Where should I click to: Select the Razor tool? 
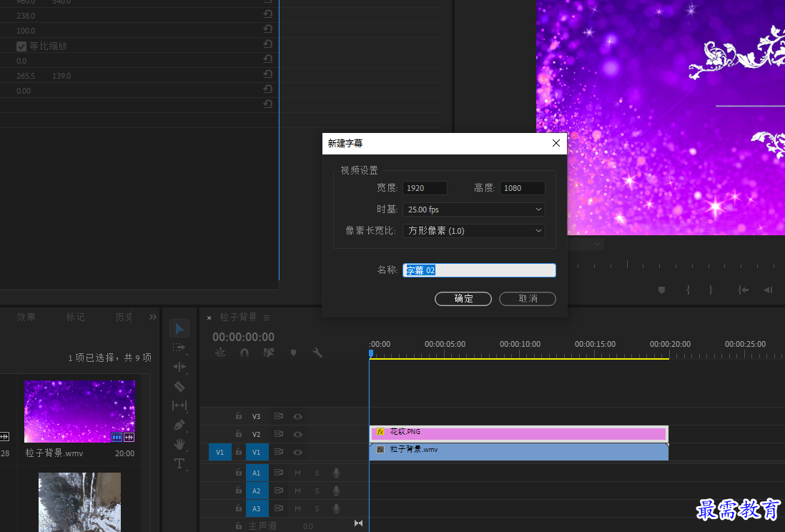[179, 386]
